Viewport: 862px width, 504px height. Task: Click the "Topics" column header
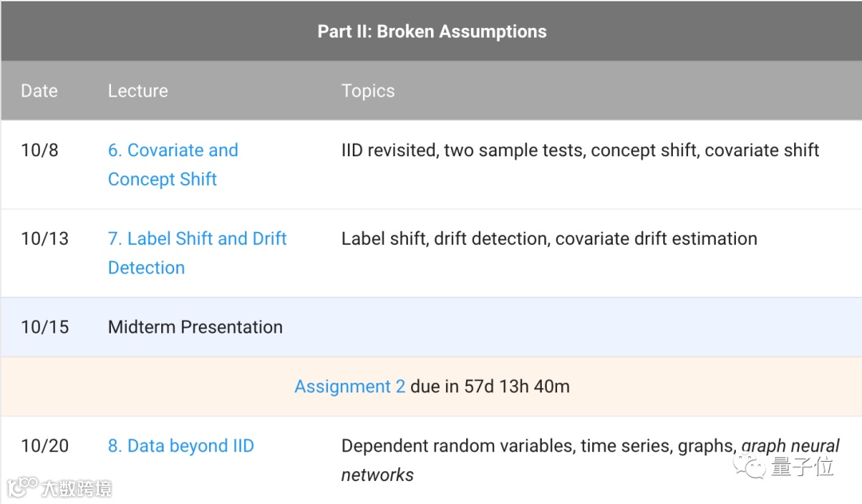pos(367,91)
